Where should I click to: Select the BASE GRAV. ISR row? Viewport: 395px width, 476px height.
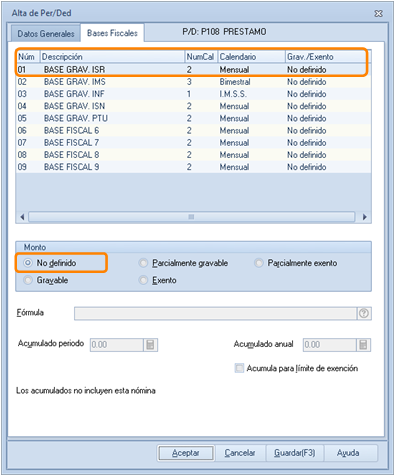click(193, 70)
